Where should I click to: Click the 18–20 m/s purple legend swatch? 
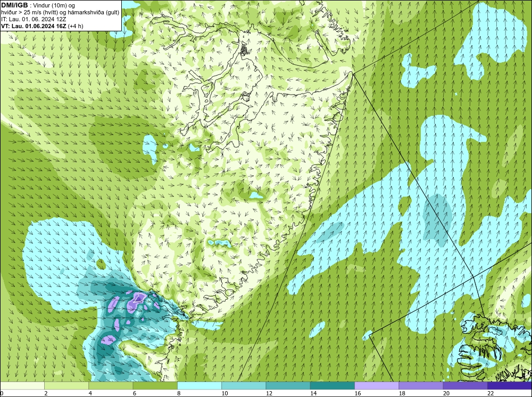[x=421, y=385]
